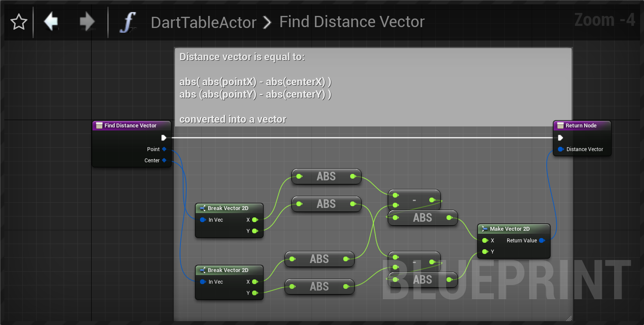Screen dimensions: 644x325
Task: Go back with the left arrow
Action: coord(51,22)
